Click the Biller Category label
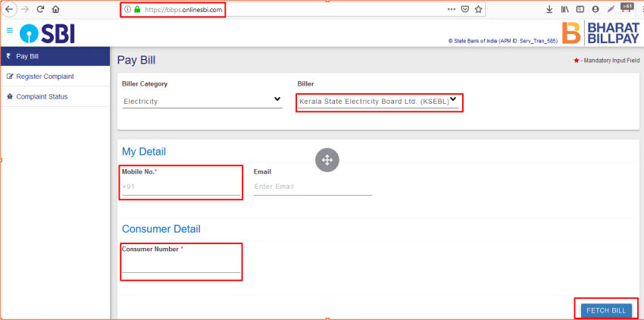The height and width of the screenshot is (320, 644). (145, 84)
